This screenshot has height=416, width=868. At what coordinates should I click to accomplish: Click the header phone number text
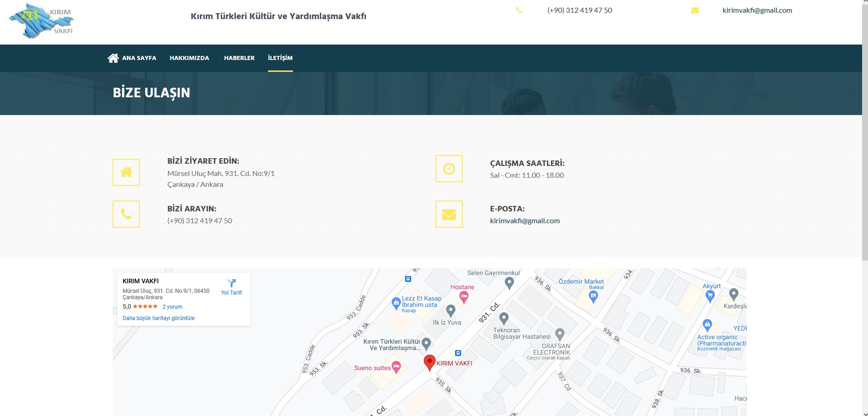point(580,10)
